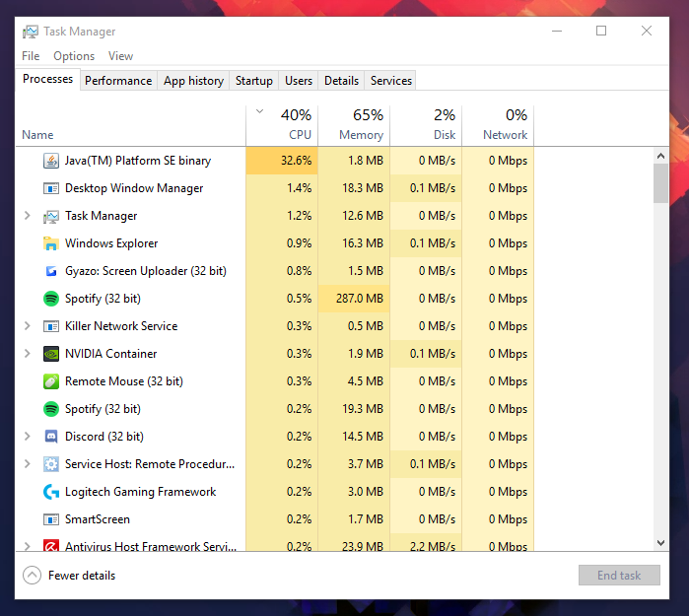Switch to the Performance tab
This screenshot has height=616, width=689.
pyautogui.click(x=118, y=81)
